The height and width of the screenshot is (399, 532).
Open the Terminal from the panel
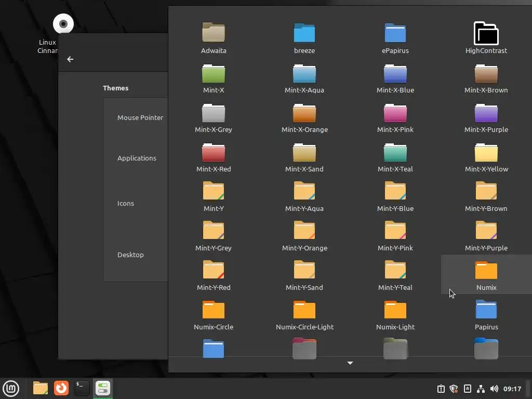point(82,388)
